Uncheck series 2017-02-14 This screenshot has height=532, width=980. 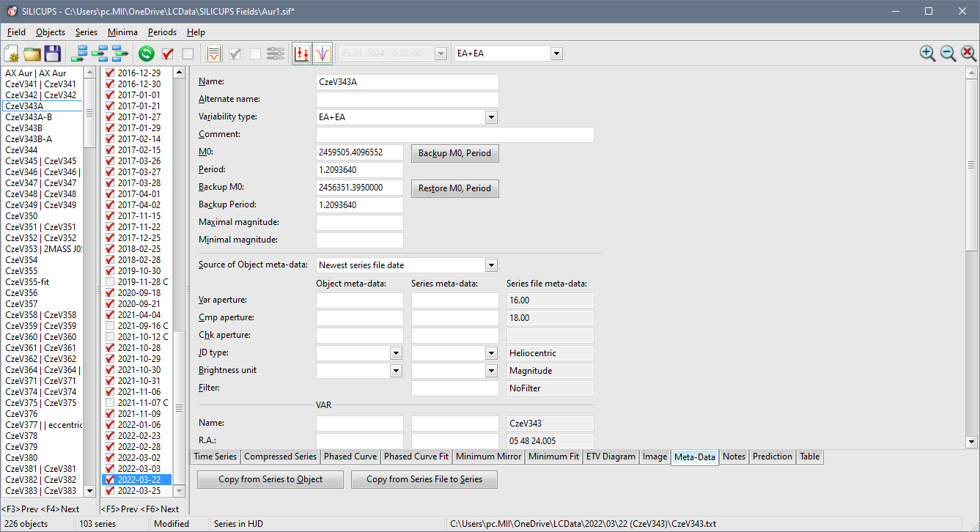point(110,139)
